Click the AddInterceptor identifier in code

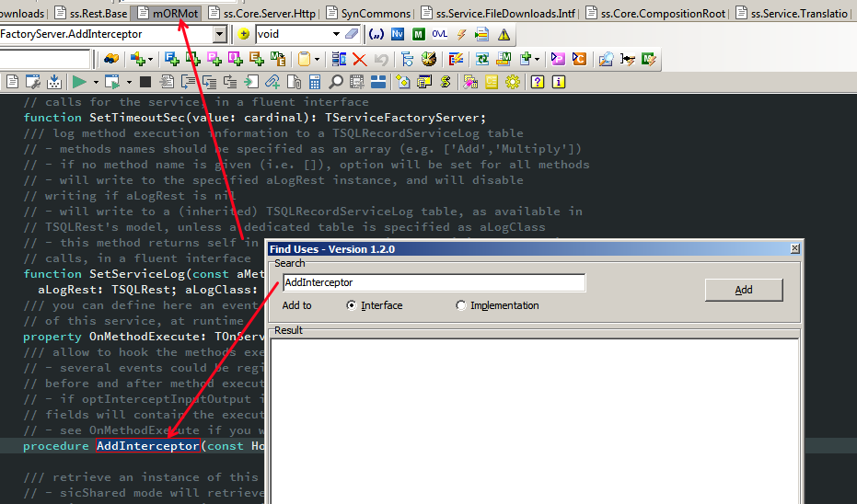pyautogui.click(x=147, y=445)
